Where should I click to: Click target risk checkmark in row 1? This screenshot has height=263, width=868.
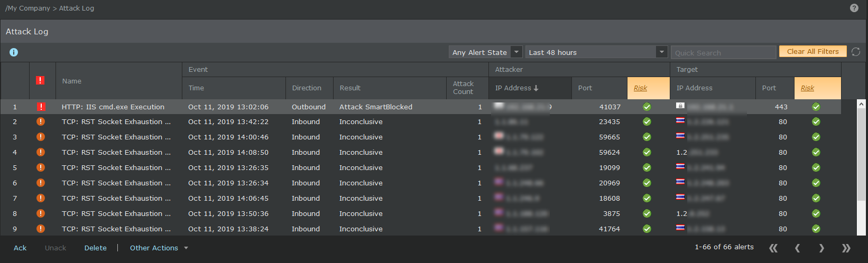[816, 107]
